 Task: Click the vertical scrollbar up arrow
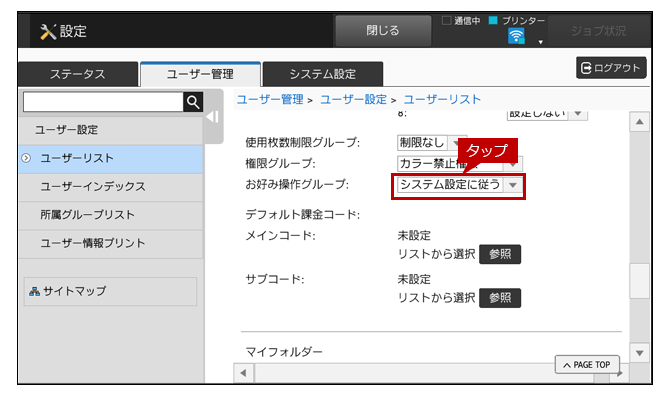pos(639,122)
